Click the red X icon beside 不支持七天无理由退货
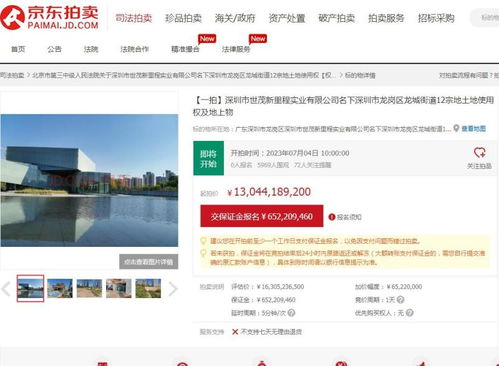 click(235, 332)
